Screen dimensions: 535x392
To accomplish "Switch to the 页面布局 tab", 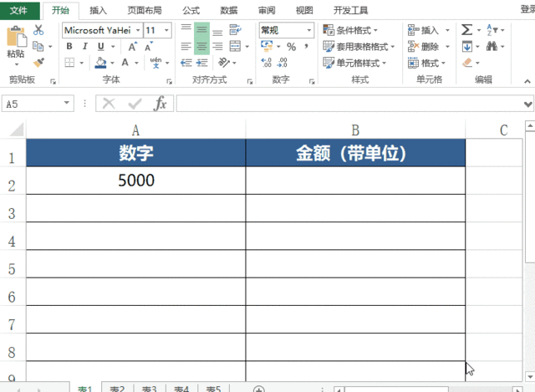I will point(145,11).
